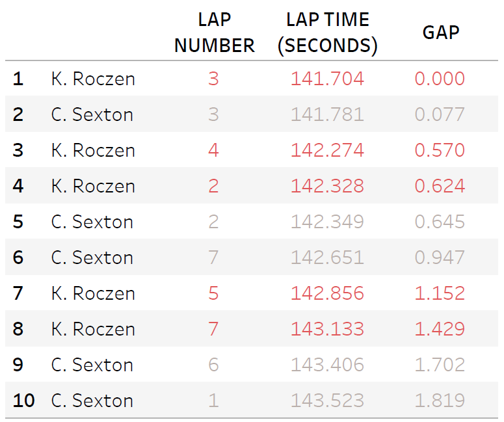The image size is (504, 422).
Task: Click the LAP TIME (SECONDS) column header
Action: tap(327, 33)
